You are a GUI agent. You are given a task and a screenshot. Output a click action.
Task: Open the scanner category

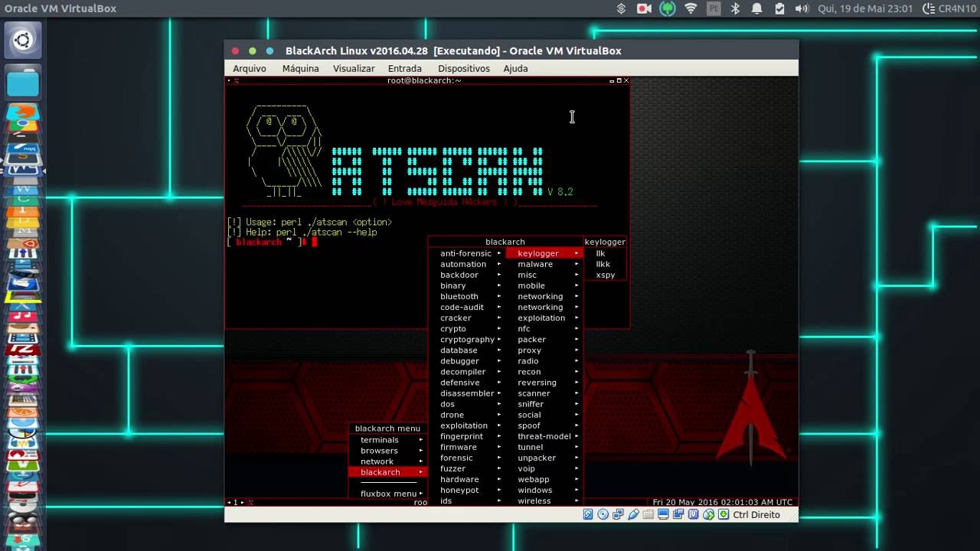544,393
